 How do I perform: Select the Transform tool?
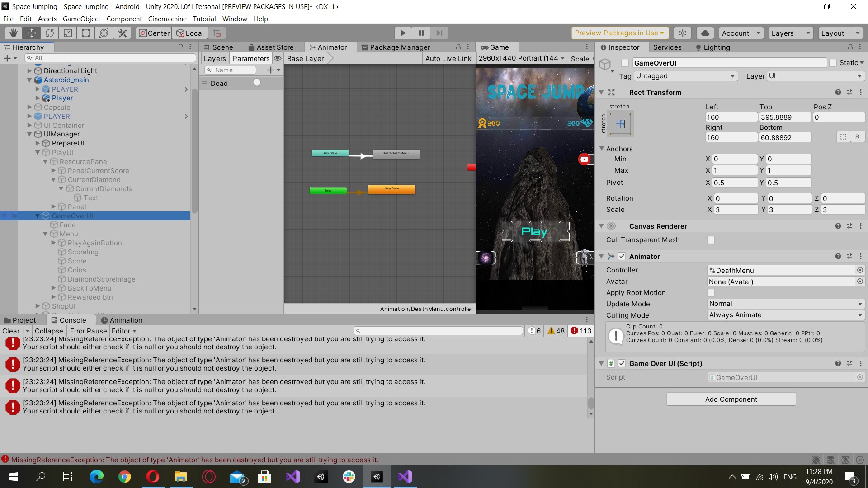coord(104,33)
